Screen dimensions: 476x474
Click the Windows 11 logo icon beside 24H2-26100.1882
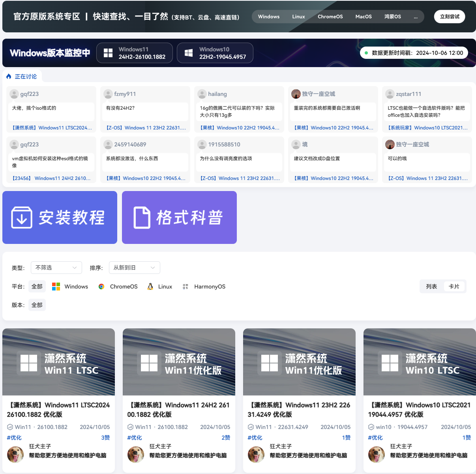tap(108, 52)
